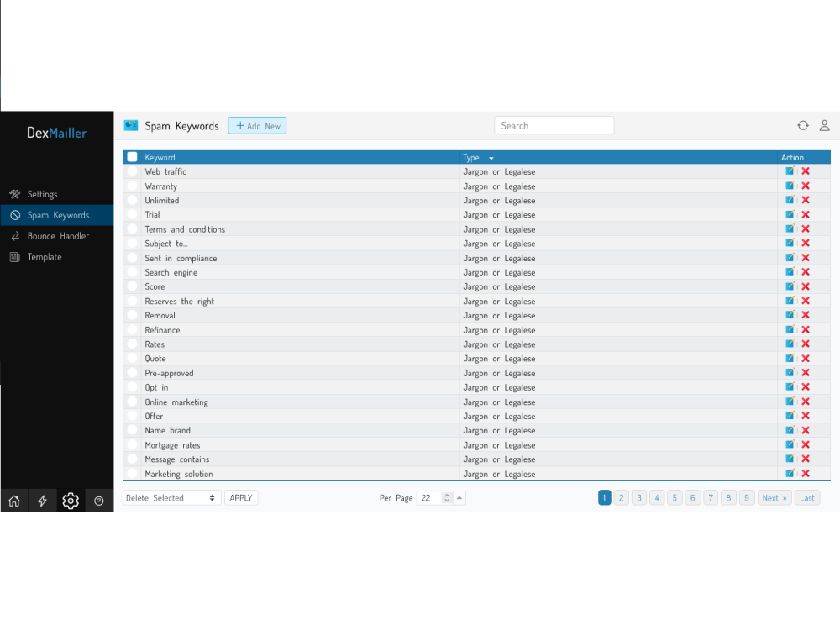Check the Opt in row checkbox
The image size is (840, 630).
point(133,386)
